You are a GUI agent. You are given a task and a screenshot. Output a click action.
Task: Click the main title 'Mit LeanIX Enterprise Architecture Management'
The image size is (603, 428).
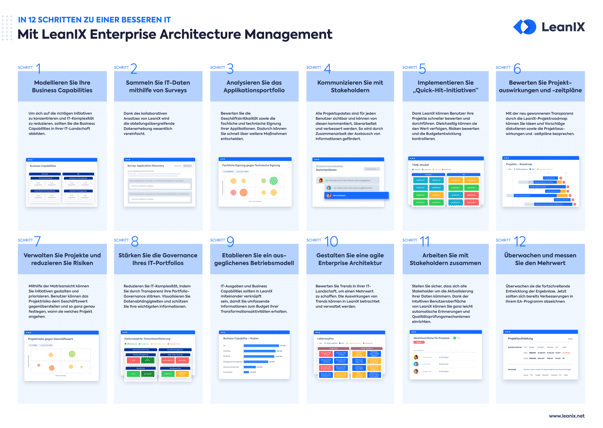coord(175,34)
